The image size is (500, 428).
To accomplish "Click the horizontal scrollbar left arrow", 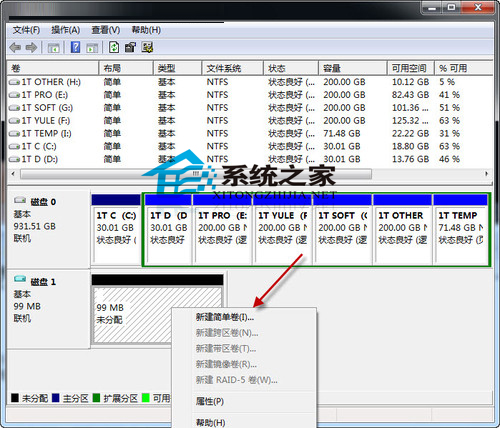I will pos(13,174).
